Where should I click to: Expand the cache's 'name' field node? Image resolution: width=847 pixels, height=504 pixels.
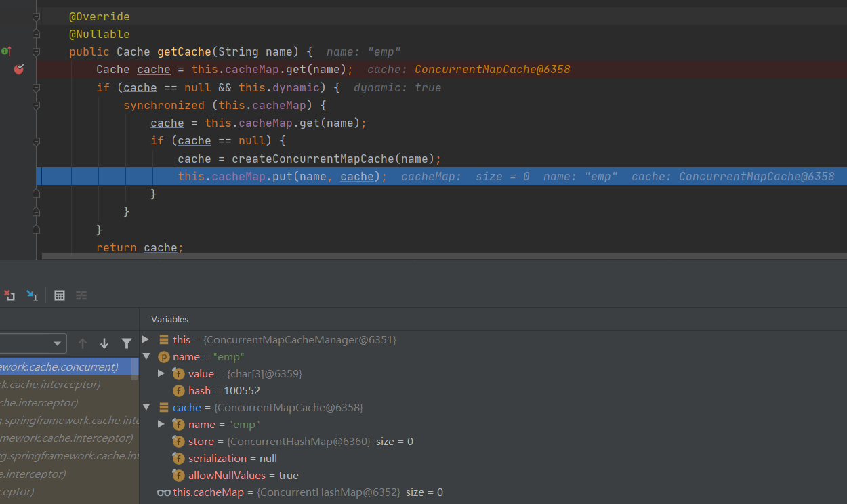coord(161,424)
